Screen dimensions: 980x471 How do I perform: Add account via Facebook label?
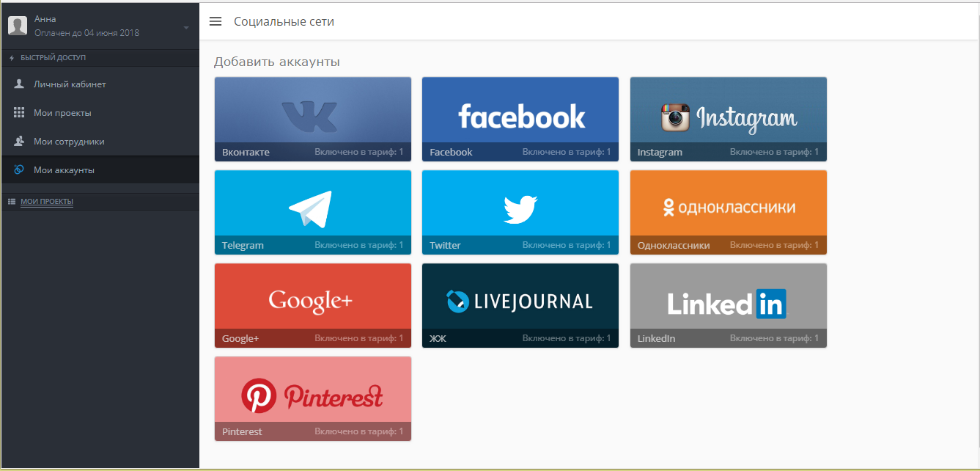click(451, 152)
